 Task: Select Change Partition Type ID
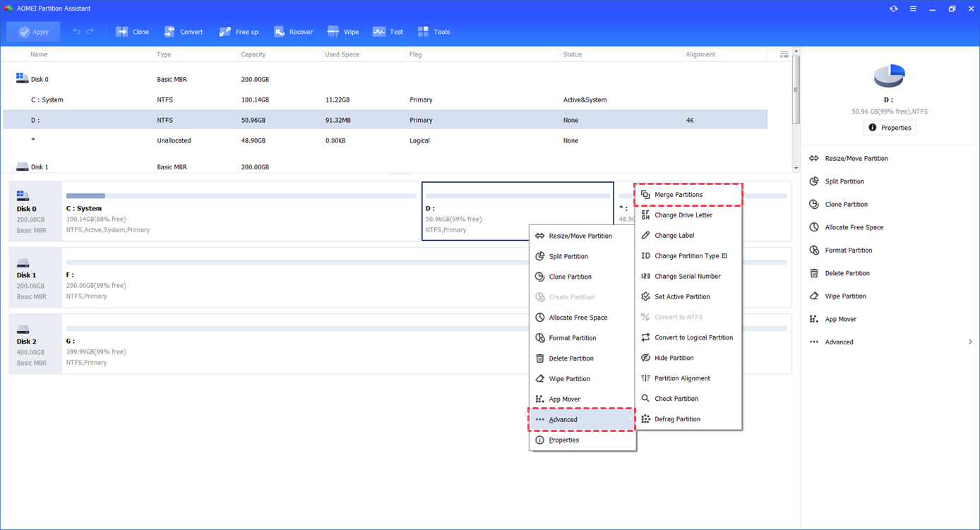point(688,256)
